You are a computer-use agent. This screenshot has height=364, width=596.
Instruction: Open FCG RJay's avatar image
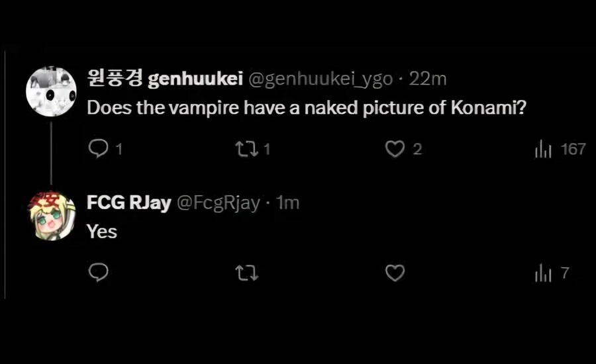pyautogui.click(x=51, y=216)
